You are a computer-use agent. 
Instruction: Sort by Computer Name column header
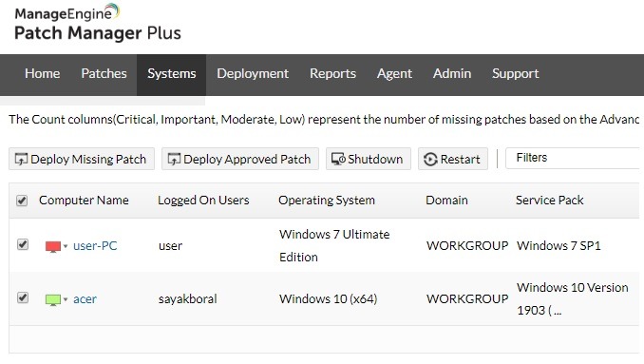84,201
